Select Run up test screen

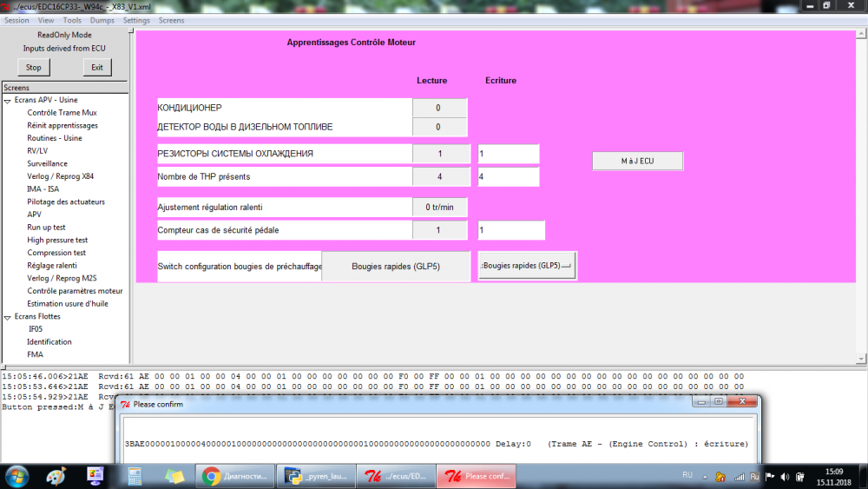point(47,227)
